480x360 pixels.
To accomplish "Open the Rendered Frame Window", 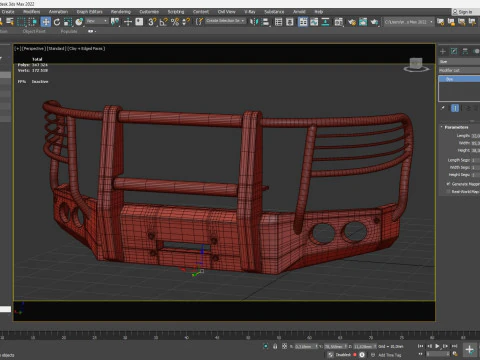I will click(x=363, y=22).
